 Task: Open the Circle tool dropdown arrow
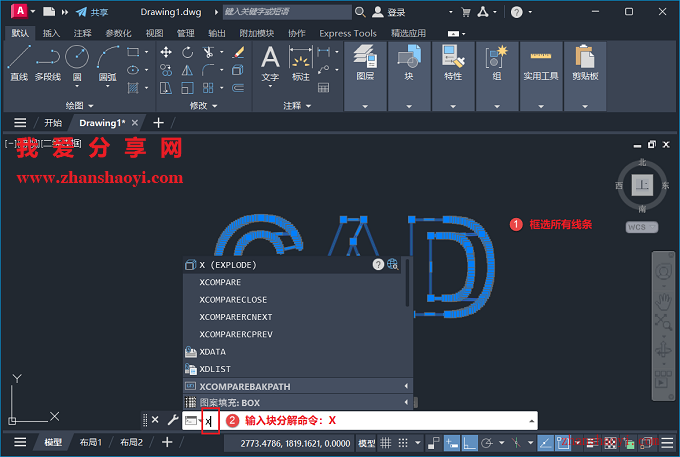[77, 86]
